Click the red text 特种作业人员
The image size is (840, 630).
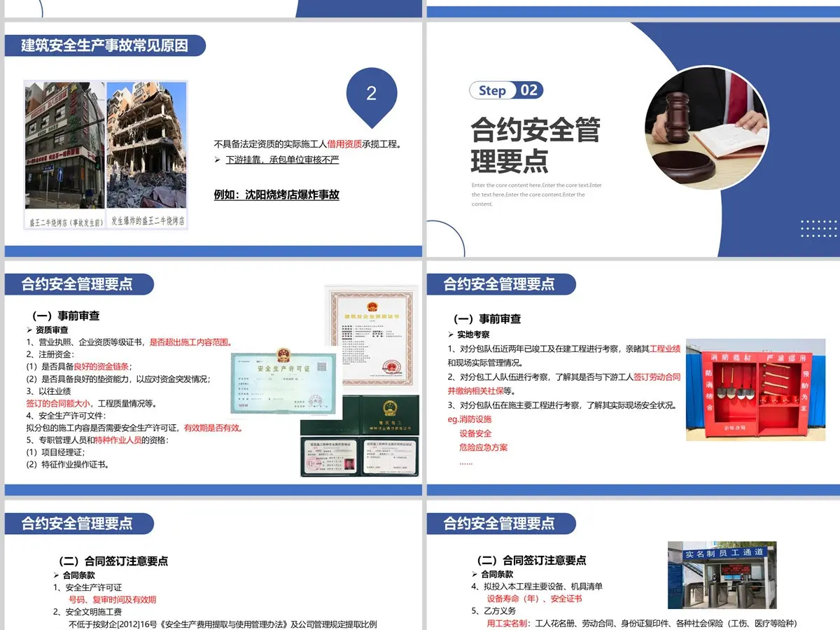118,440
